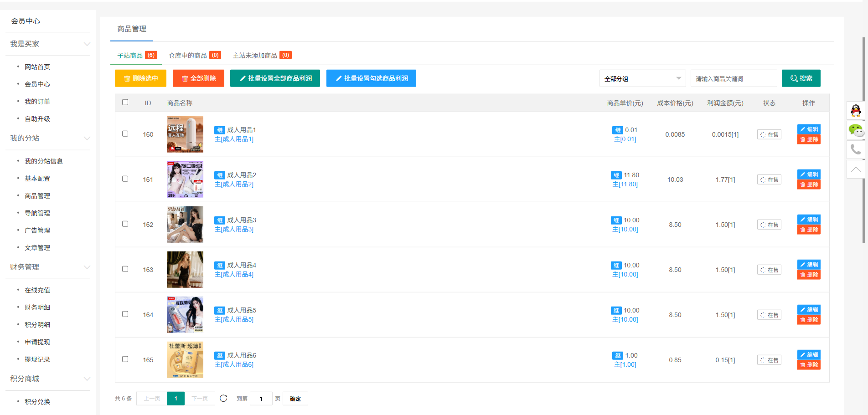Delete product 163 成人用品4
The image size is (868, 415).
[809, 275]
